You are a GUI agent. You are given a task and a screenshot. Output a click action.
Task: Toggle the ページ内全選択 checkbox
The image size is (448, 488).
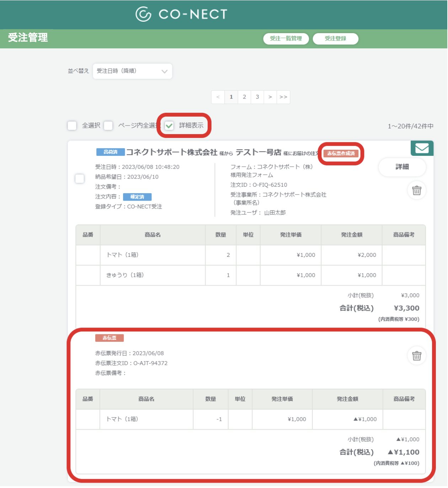pos(108,126)
